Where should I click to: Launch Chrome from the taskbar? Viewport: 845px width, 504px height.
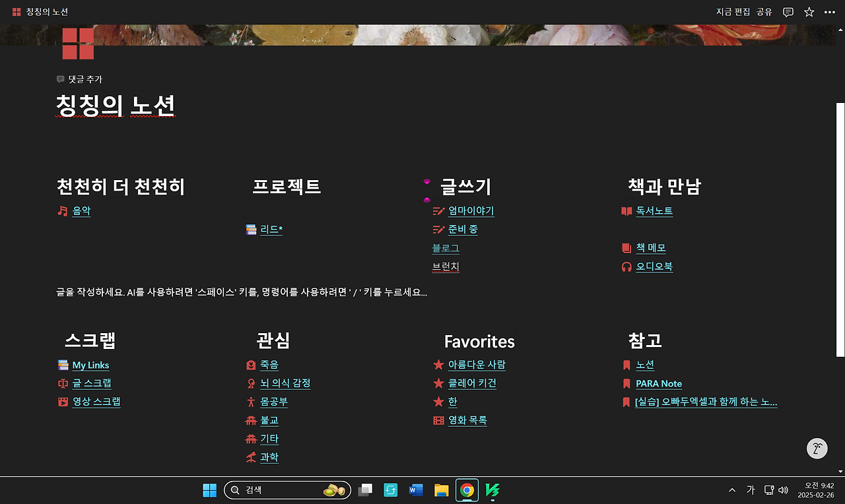[x=467, y=490]
